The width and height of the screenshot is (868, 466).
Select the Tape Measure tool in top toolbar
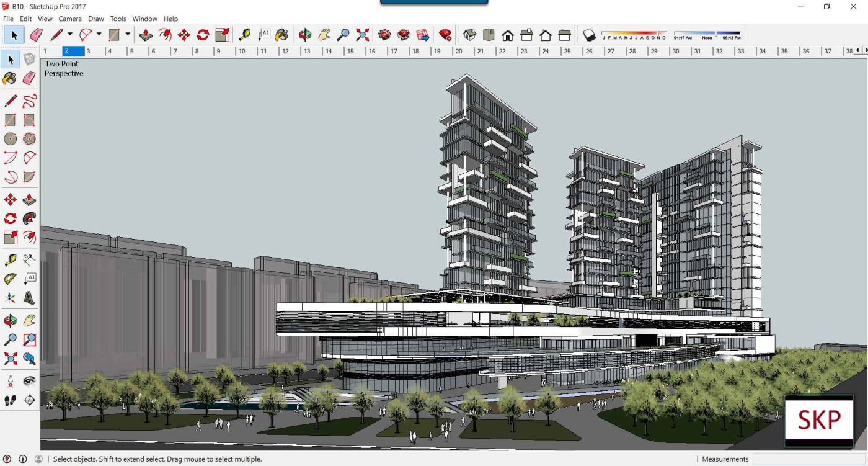pos(245,35)
